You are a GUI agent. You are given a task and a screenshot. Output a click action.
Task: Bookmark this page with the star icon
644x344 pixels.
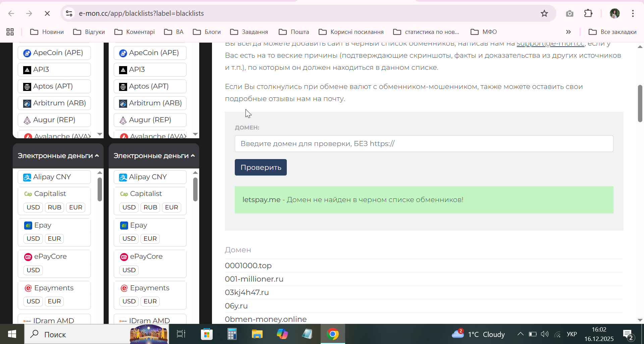(544, 13)
